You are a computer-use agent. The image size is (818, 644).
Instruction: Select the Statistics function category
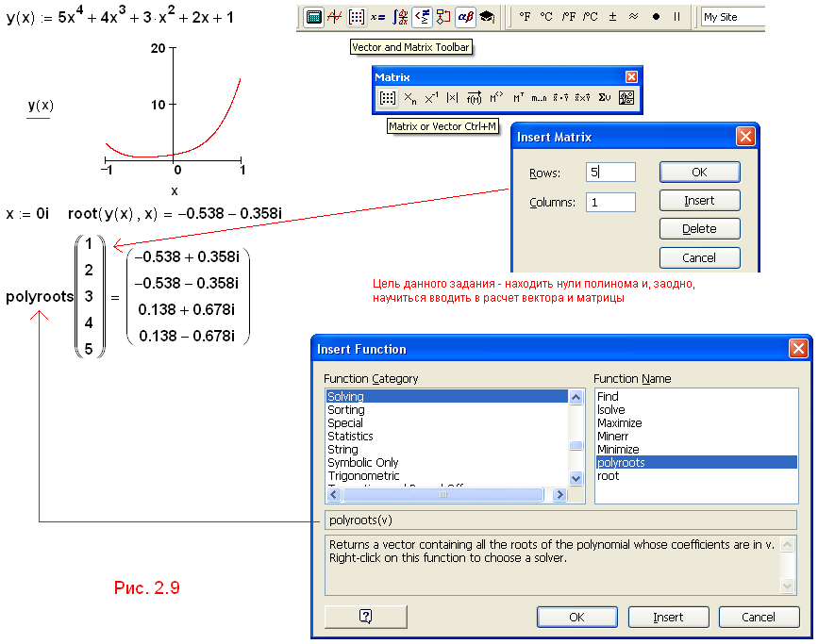click(446, 436)
